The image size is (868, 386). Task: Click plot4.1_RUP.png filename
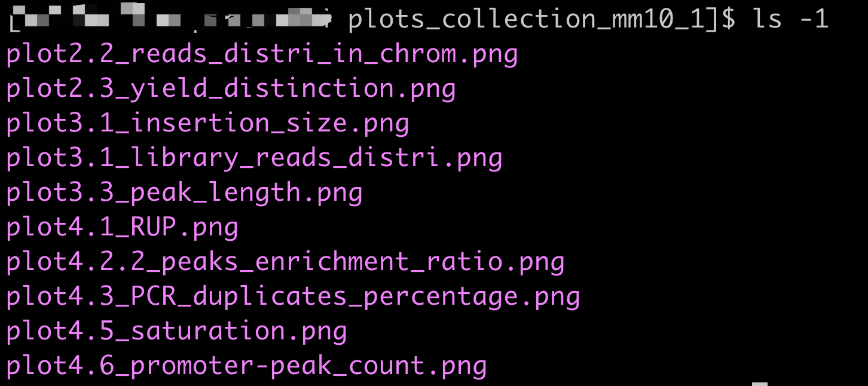tap(122, 227)
